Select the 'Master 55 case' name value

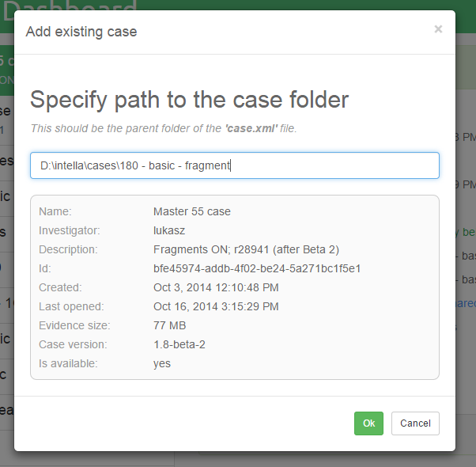click(191, 211)
